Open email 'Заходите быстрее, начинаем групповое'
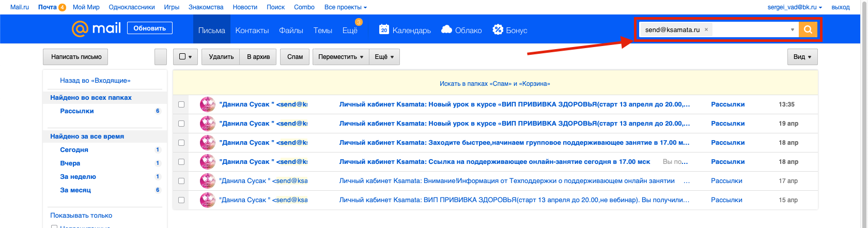868x228 pixels. pos(515,143)
